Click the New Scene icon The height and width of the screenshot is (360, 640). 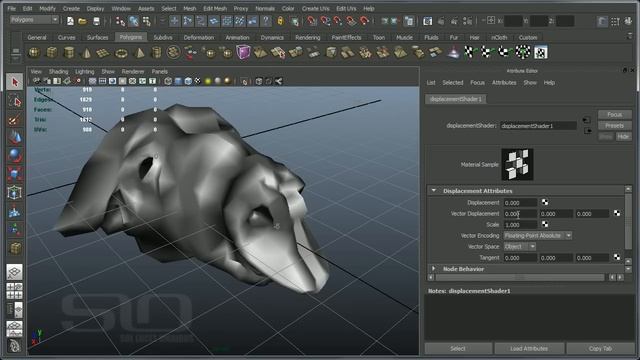70,21
